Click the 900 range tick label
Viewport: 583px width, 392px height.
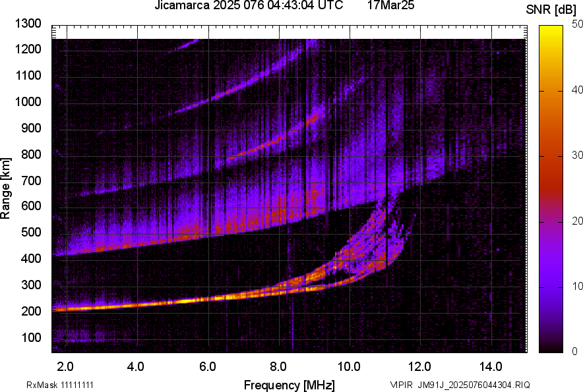click(x=31, y=128)
